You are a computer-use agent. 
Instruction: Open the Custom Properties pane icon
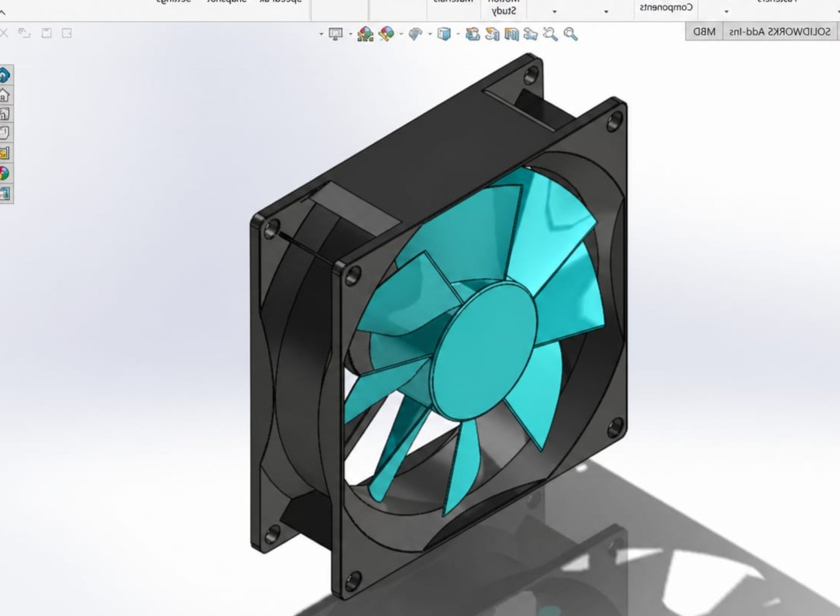click(5, 193)
